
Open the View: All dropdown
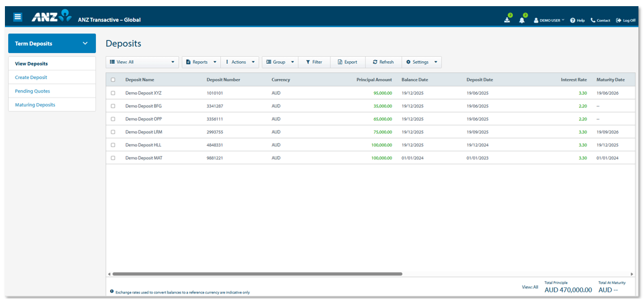tap(142, 62)
